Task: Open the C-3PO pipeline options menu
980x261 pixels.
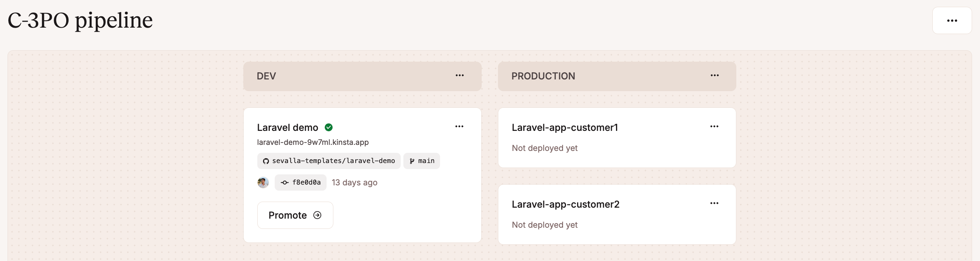Action: 952,20
